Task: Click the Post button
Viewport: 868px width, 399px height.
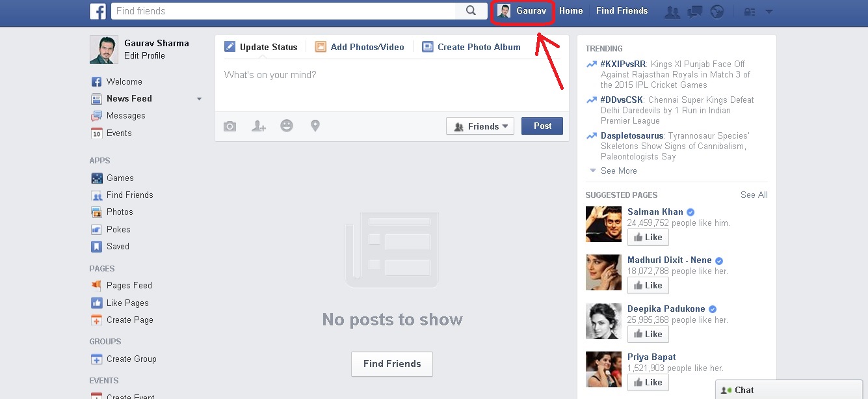Action: click(542, 126)
